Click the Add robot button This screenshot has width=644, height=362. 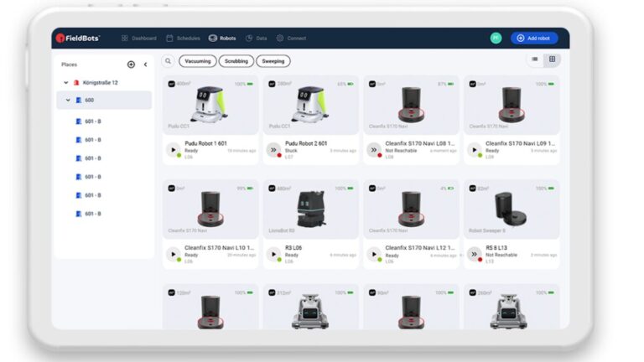tap(534, 38)
